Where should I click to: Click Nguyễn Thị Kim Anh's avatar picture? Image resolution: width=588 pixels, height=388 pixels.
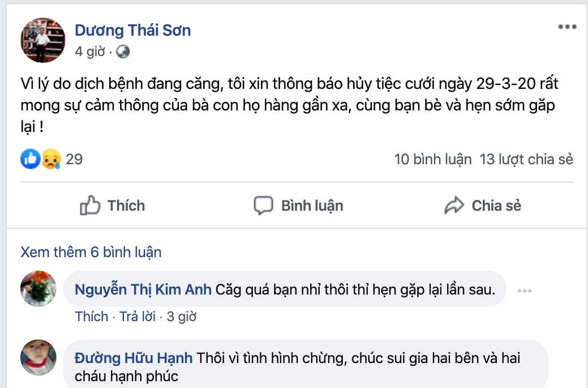38,288
